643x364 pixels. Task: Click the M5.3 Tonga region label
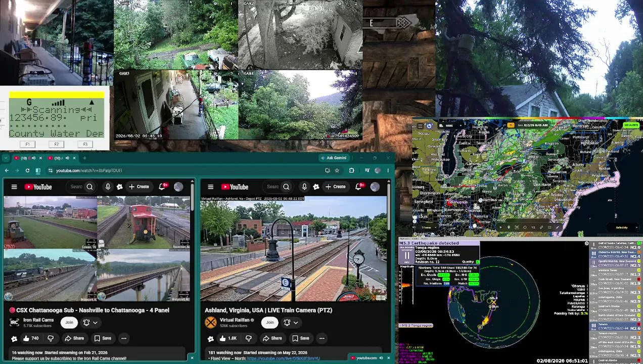point(416,326)
